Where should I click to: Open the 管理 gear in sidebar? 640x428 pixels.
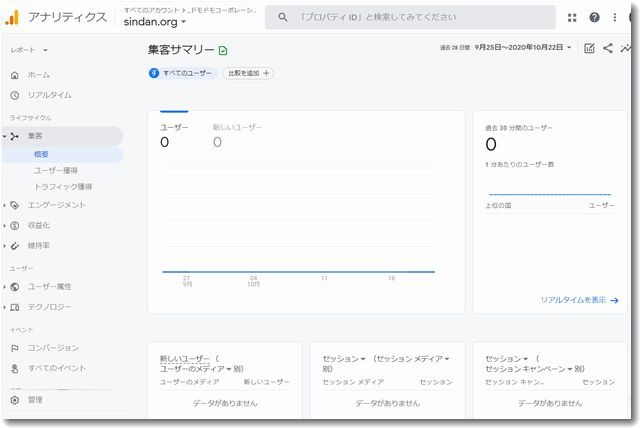[x=15, y=400]
